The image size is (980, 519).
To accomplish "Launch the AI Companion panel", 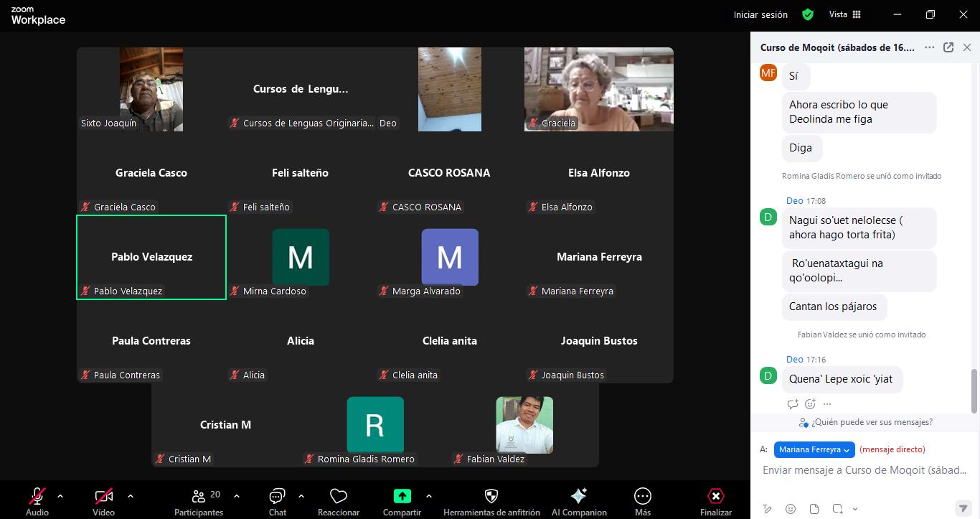I will tap(578, 501).
